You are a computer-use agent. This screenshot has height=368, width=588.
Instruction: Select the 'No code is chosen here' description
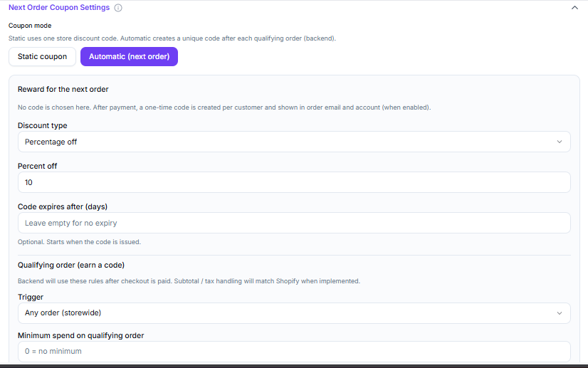[224, 107]
